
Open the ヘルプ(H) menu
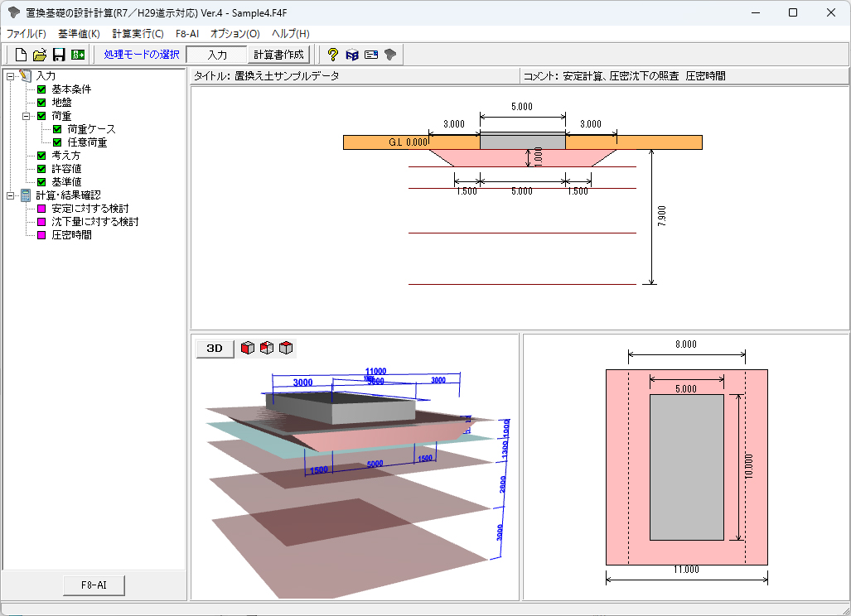[290, 34]
